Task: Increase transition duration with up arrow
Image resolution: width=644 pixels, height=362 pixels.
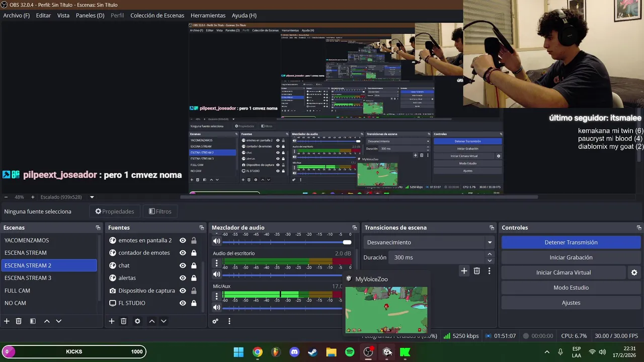Action: click(x=490, y=254)
